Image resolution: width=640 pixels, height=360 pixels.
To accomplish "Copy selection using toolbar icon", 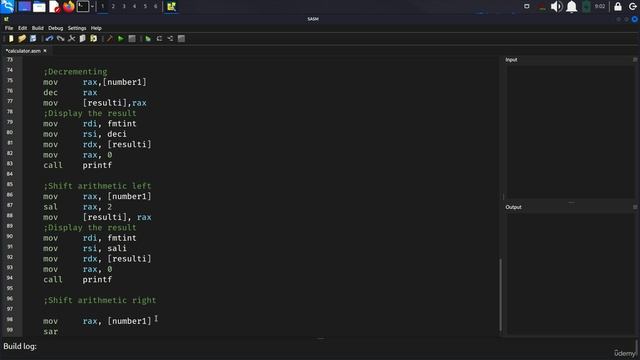I will coord(82,39).
